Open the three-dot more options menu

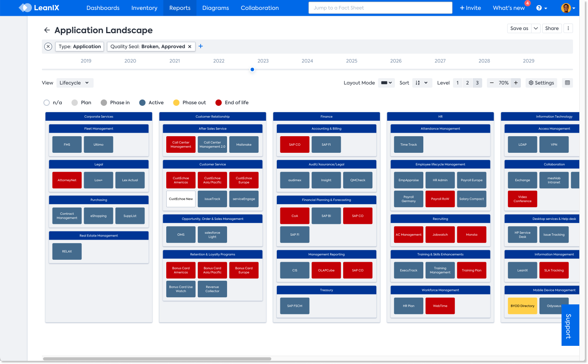click(x=568, y=28)
